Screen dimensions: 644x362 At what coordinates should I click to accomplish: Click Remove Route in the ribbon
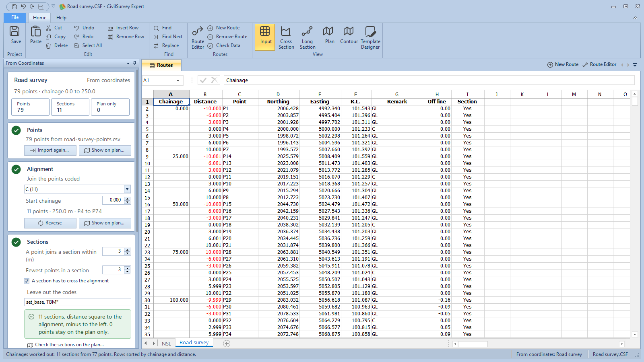[x=227, y=37]
